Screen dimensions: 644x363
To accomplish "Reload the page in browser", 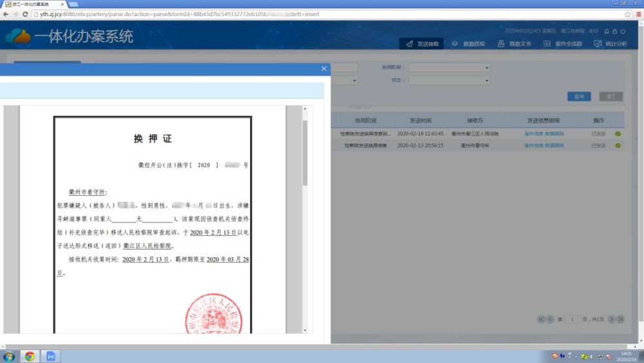I will click(x=25, y=14).
